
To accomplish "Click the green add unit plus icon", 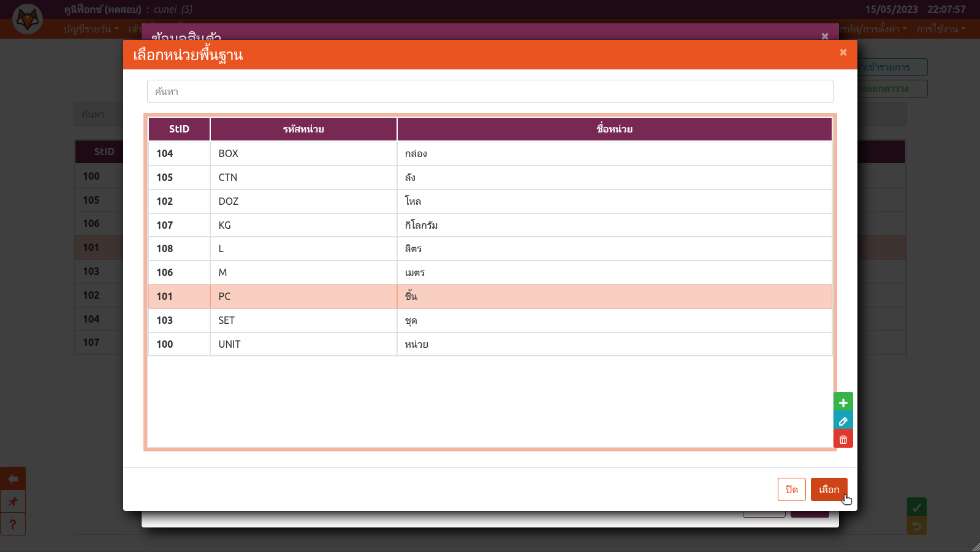I will 843,402.
